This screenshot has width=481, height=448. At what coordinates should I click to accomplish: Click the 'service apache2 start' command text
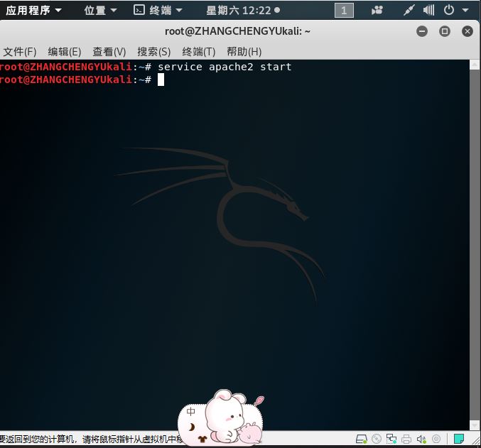pyautogui.click(x=225, y=67)
